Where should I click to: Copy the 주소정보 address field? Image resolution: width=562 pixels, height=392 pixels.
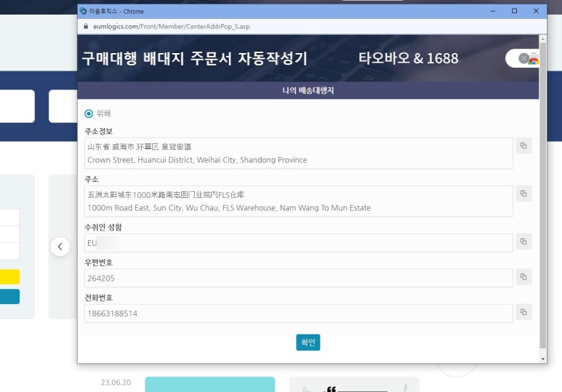pos(523,145)
